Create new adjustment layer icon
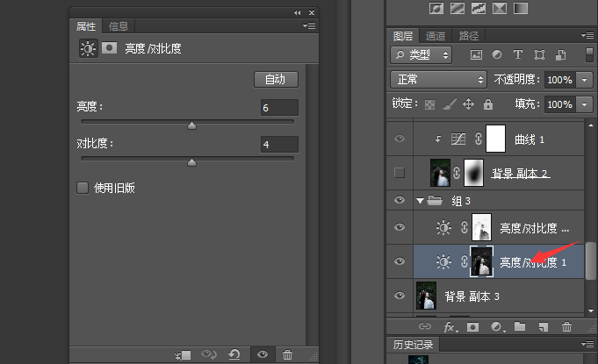This screenshot has height=364, width=598. (496, 327)
